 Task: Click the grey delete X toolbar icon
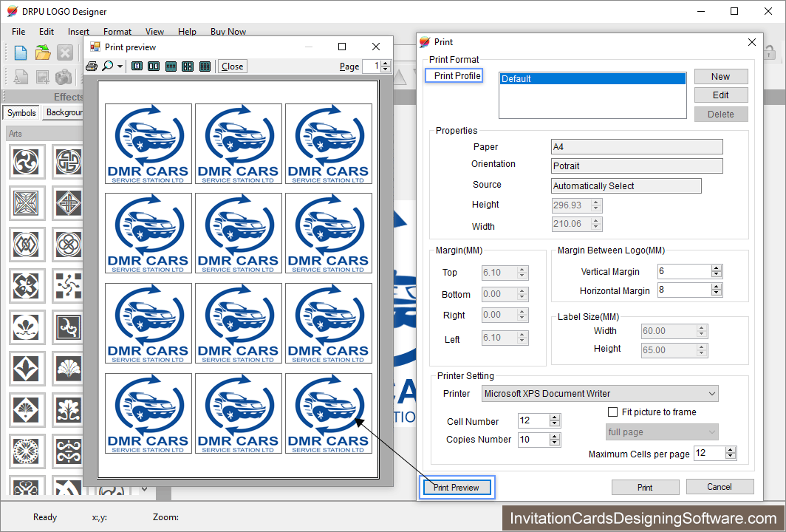coord(65,52)
